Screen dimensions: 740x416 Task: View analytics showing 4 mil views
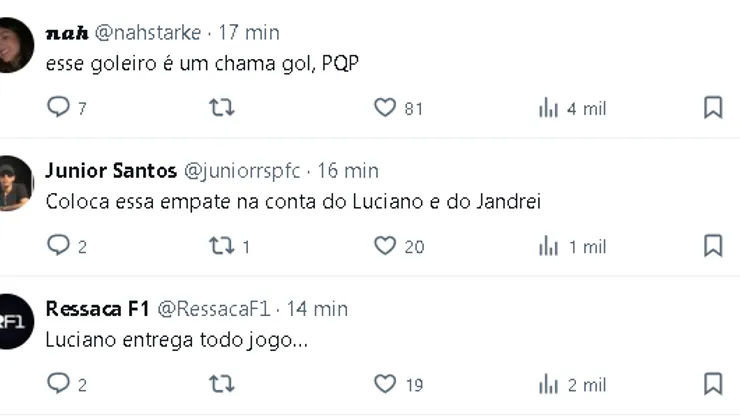pos(549,108)
